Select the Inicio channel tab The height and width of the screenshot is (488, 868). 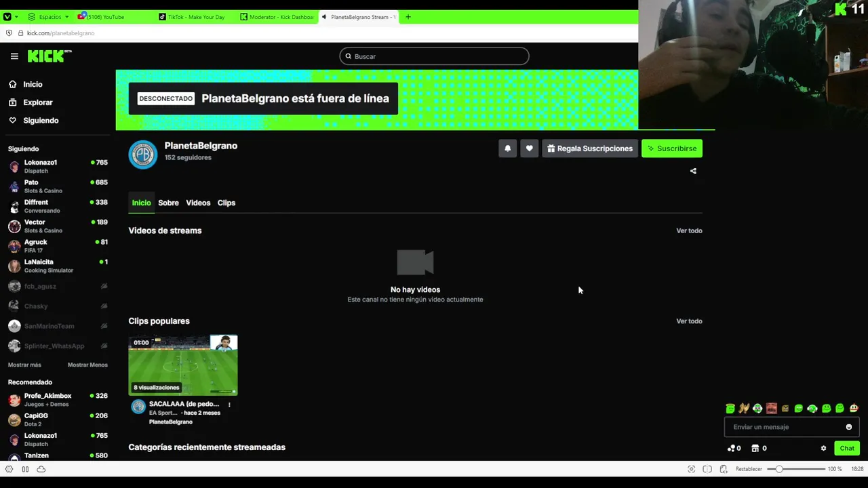pyautogui.click(x=141, y=203)
